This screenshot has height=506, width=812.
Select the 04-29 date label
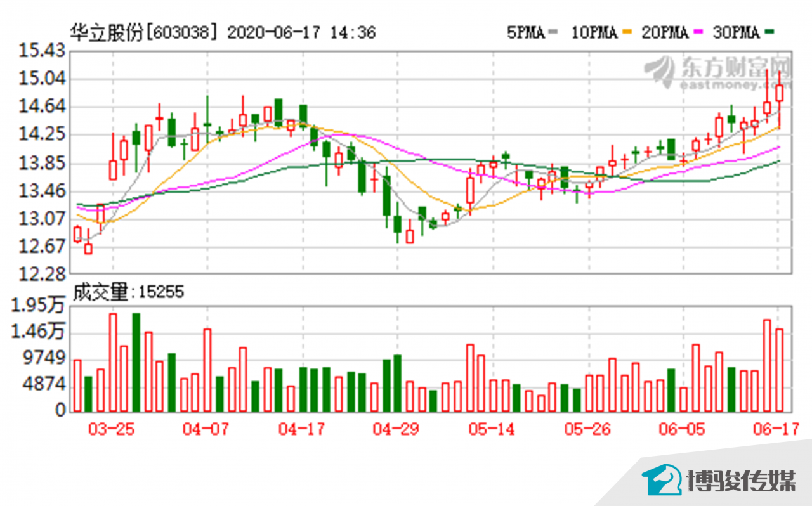(x=396, y=429)
